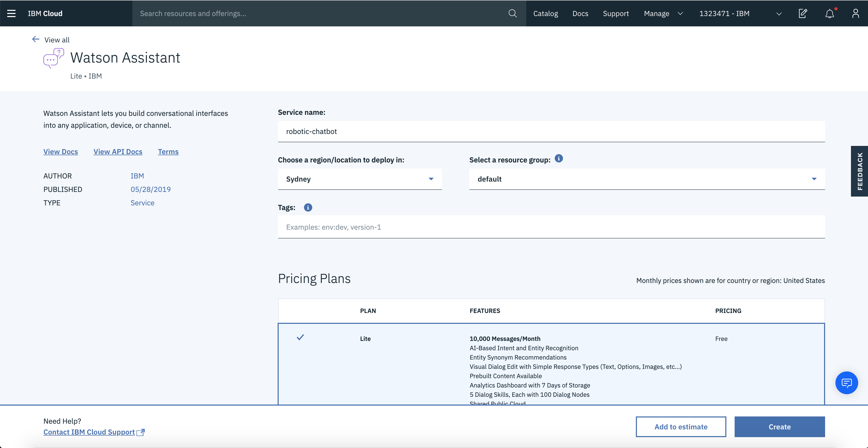Expand the Sydney region dropdown
The width and height of the screenshot is (868, 448).
pos(360,179)
